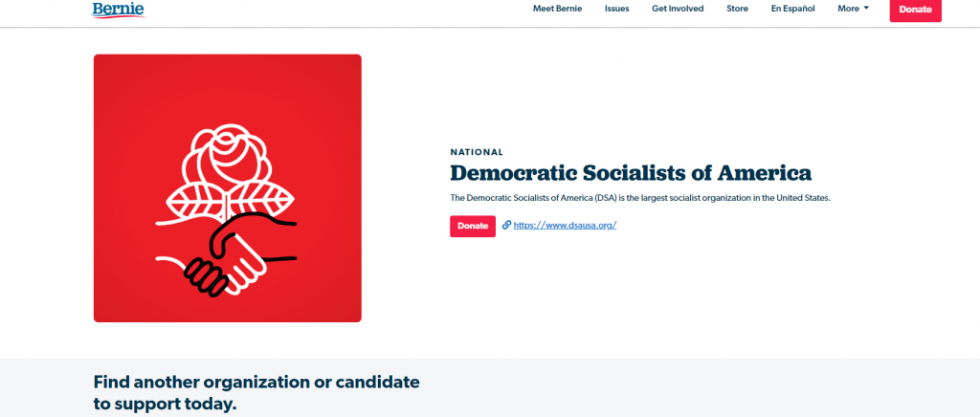This screenshot has width=980, height=417.
Task: Click the NATIONAL category label
Action: [477, 152]
